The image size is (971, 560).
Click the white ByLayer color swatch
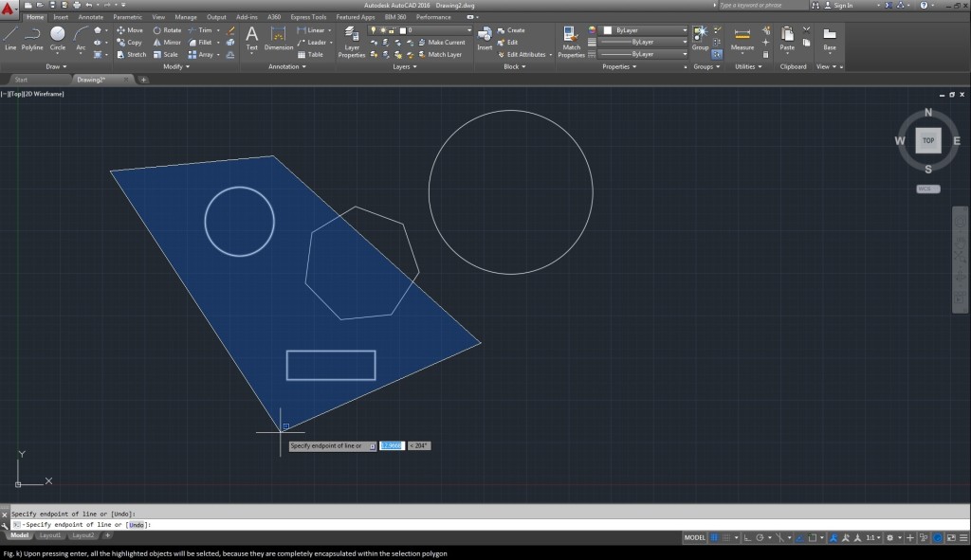pyautogui.click(x=608, y=30)
